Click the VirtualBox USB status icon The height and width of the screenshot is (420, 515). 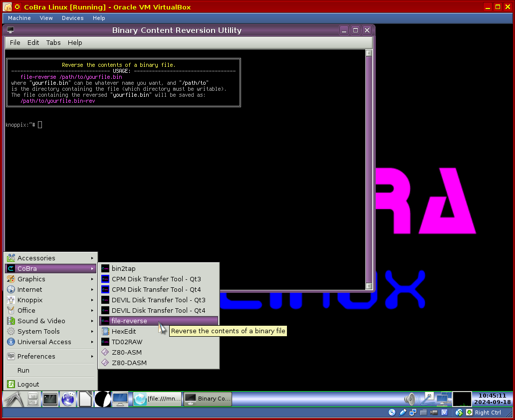tap(402, 413)
